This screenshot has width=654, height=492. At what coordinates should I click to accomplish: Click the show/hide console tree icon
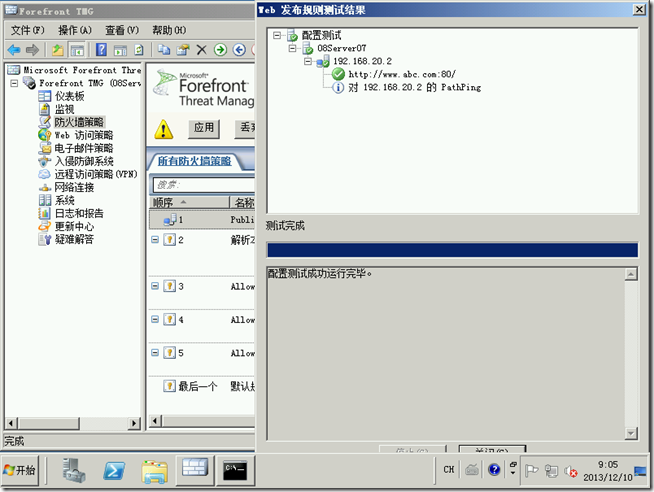77,50
